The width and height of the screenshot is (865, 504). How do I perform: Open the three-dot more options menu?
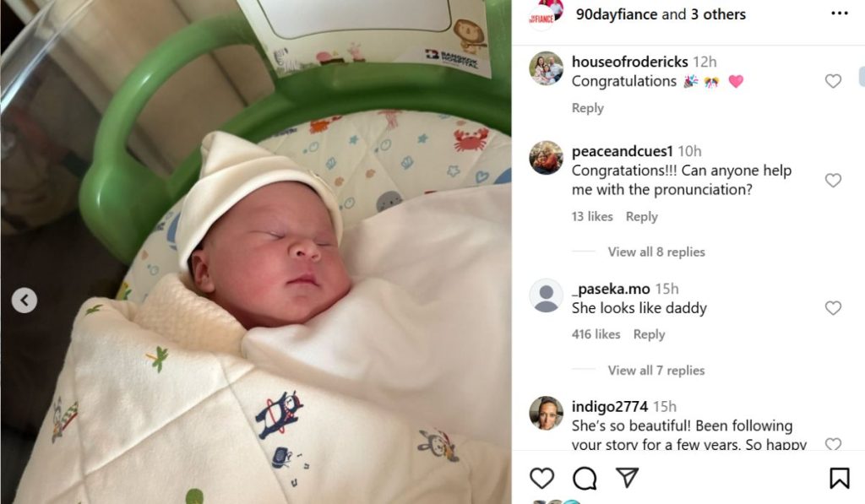(x=839, y=14)
